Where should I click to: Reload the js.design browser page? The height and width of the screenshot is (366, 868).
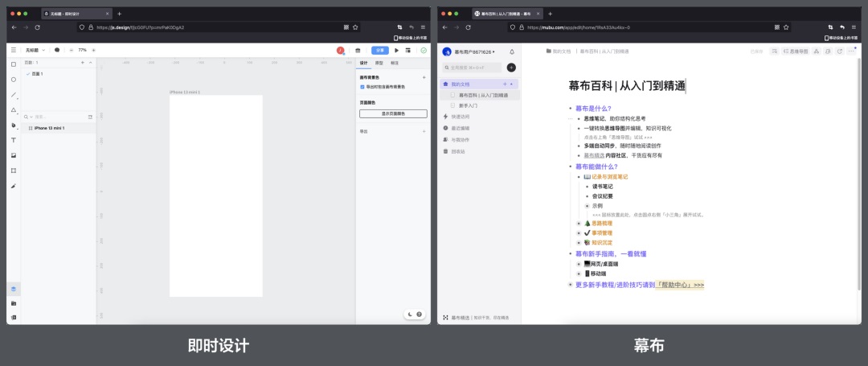tap(38, 27)
